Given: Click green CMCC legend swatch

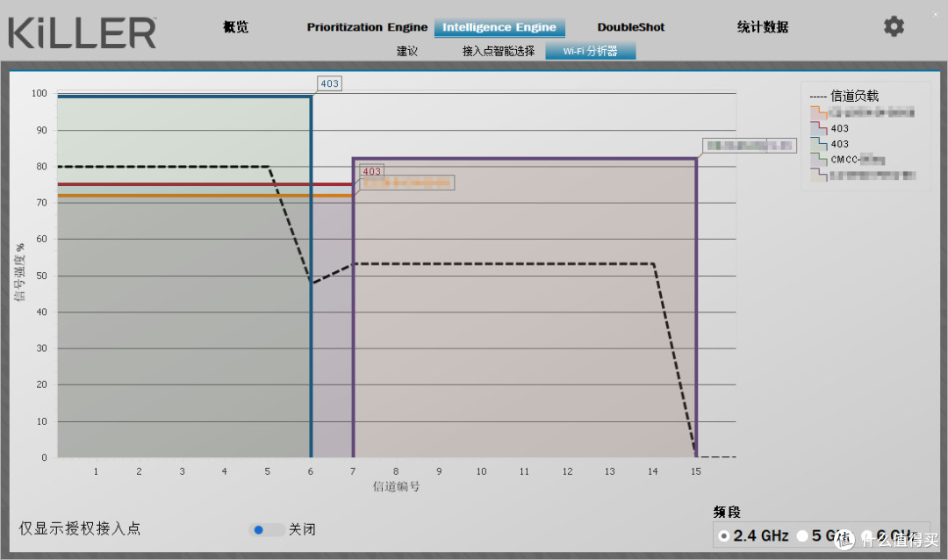Looking at the screenshot, I should click(x=819, y=160).
